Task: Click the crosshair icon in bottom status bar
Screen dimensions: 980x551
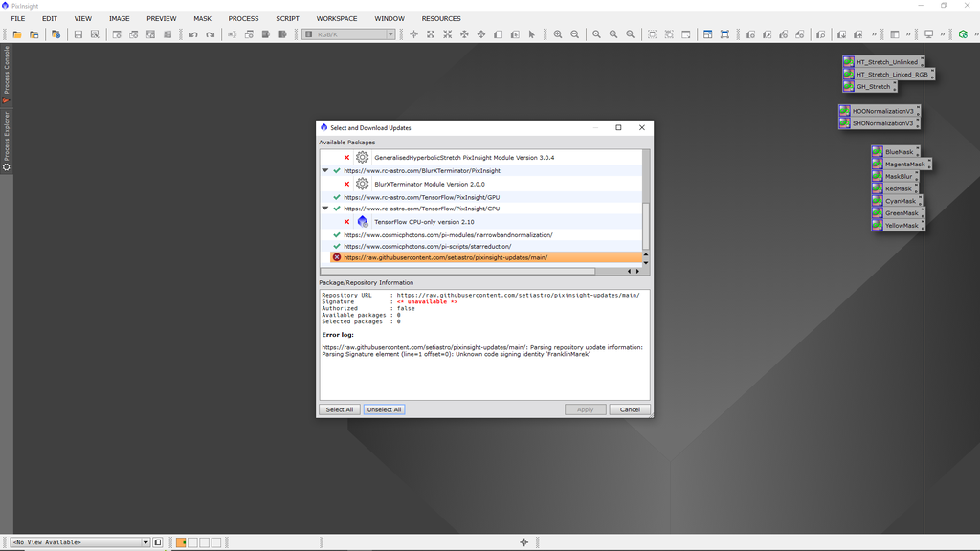Action: [x=523, y=542]
